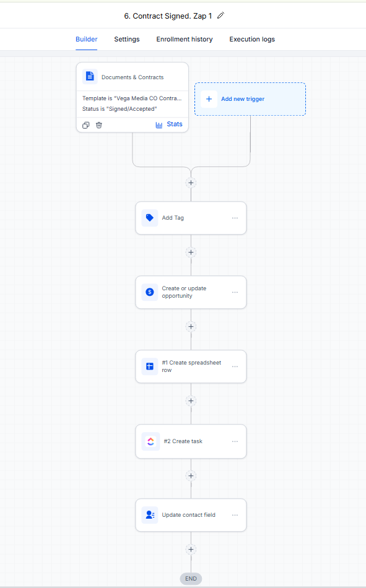
Task: Open options menu for Create or update opportunity
Action: [235, 292]
